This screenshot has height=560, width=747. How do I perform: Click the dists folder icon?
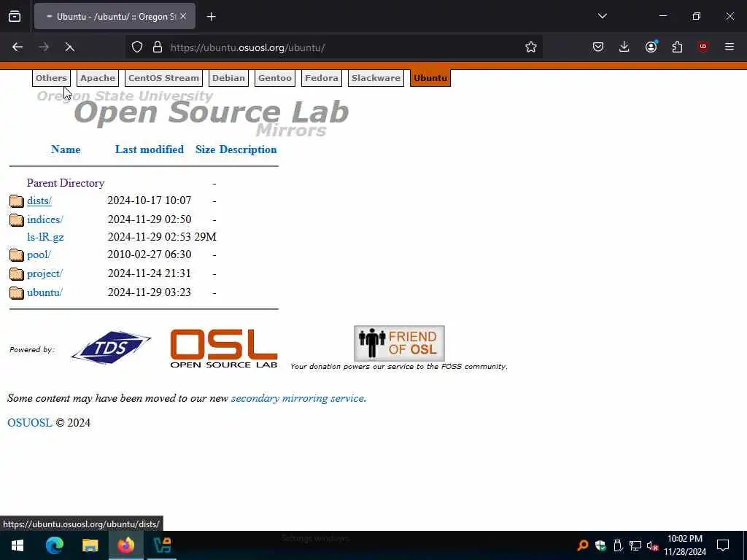(17, 201)
